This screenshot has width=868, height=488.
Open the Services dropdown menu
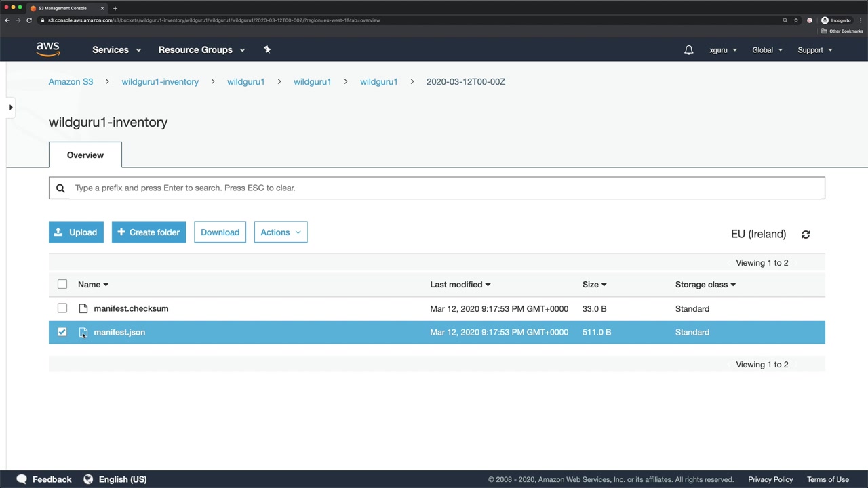click(117, 49)
